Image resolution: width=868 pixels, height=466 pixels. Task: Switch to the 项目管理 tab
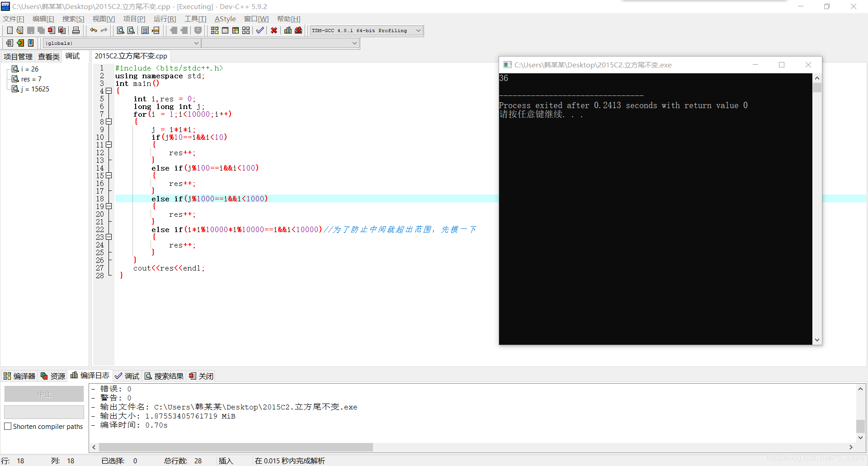click(18, 57)
